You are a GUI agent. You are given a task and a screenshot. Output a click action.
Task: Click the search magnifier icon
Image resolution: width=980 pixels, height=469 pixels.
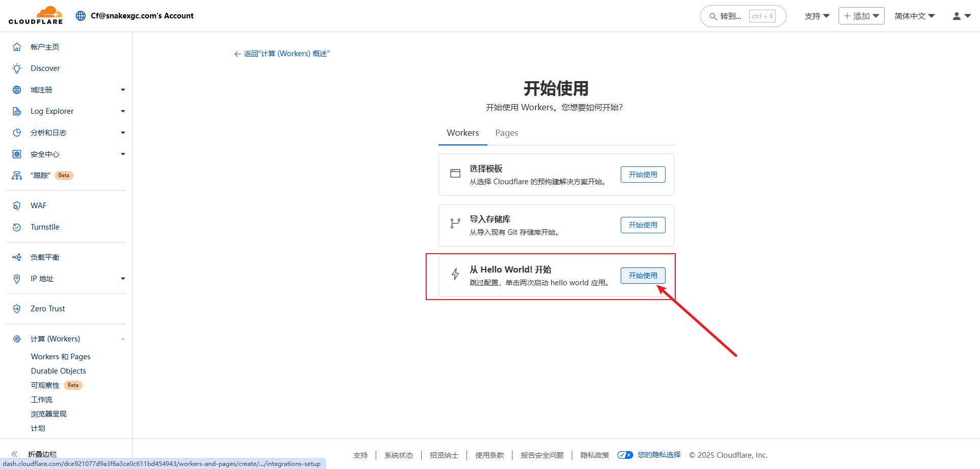pyautogui.click(x=713, y=16)
